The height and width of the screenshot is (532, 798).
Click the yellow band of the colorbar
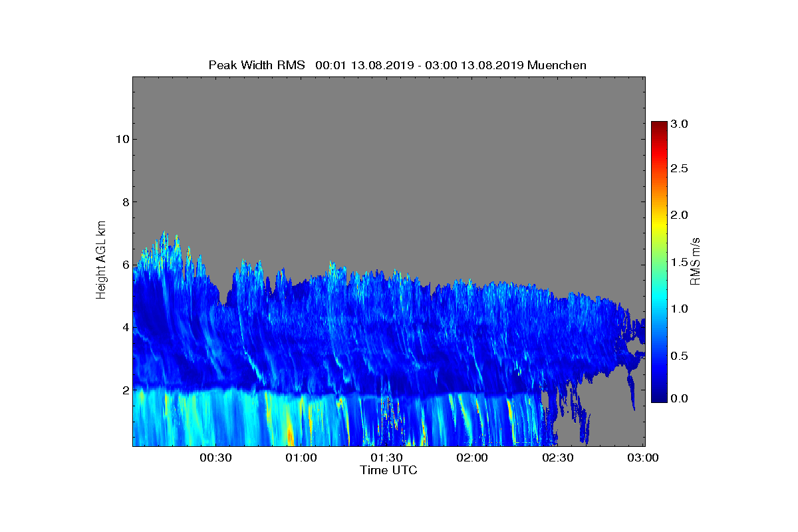(658, 226)
